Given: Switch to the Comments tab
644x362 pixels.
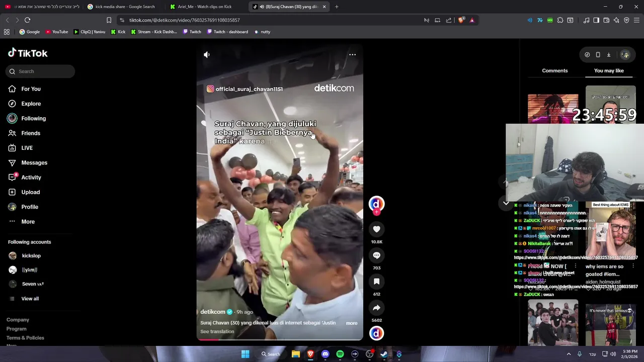Looking at the screenshot, I should (555, 71).
